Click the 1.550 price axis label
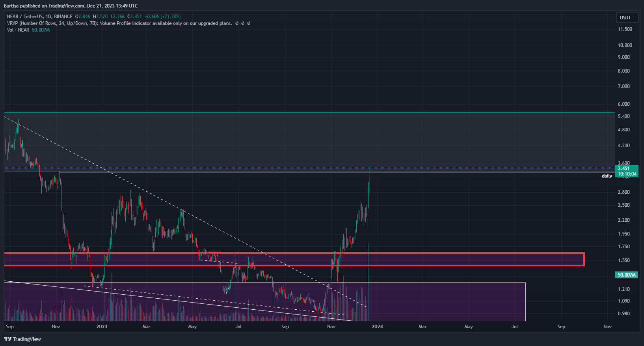Image resolution: width=644 pixels, height=346 pixels. 624,260
